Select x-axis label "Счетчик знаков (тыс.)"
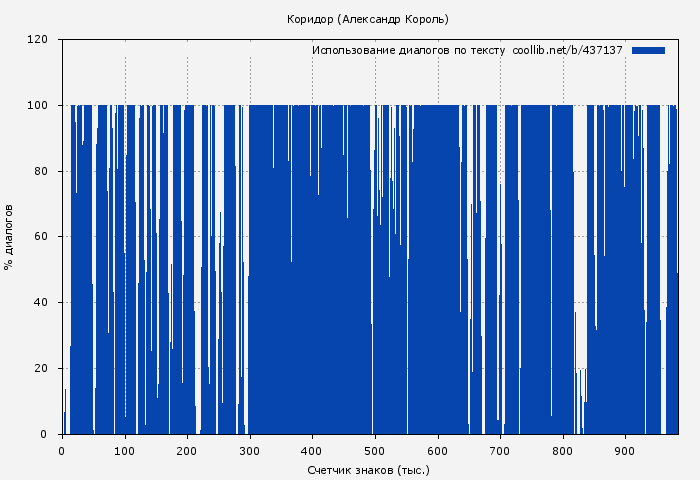 (367, 469)
